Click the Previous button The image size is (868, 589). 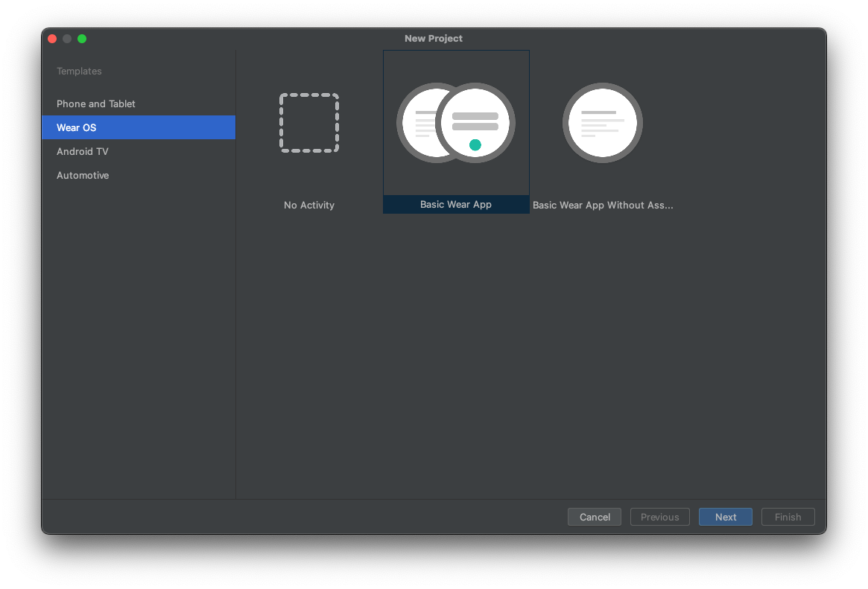[660, 517]
